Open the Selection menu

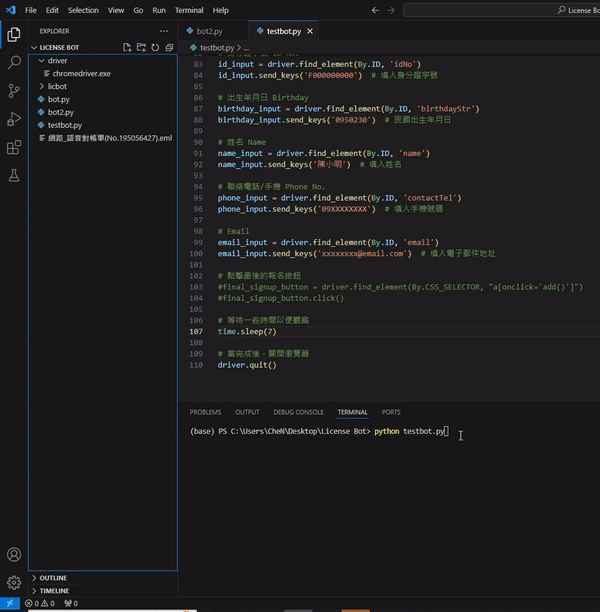(83, 10)
